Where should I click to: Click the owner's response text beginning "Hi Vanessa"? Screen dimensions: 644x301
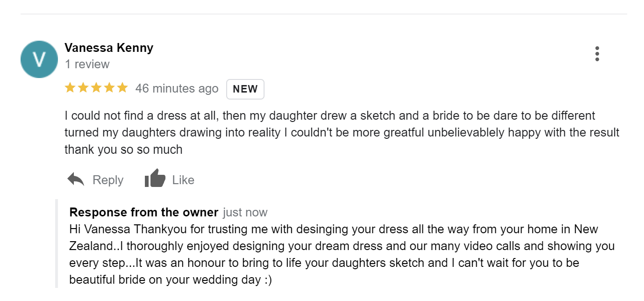342,255
